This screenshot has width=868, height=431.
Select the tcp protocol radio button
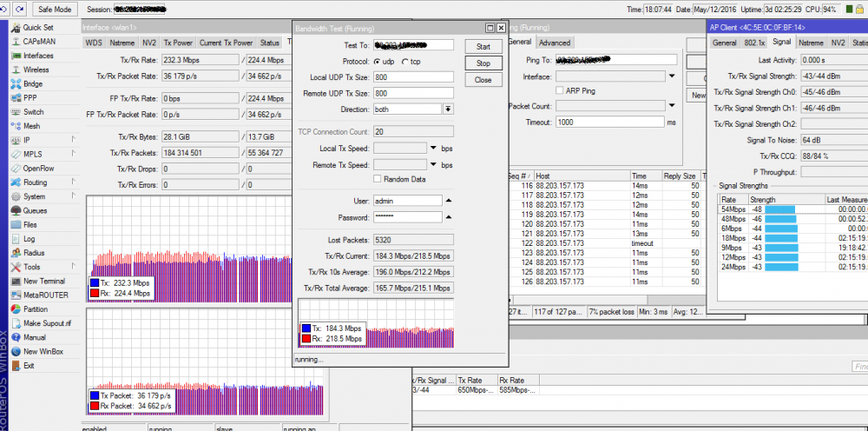404,63
